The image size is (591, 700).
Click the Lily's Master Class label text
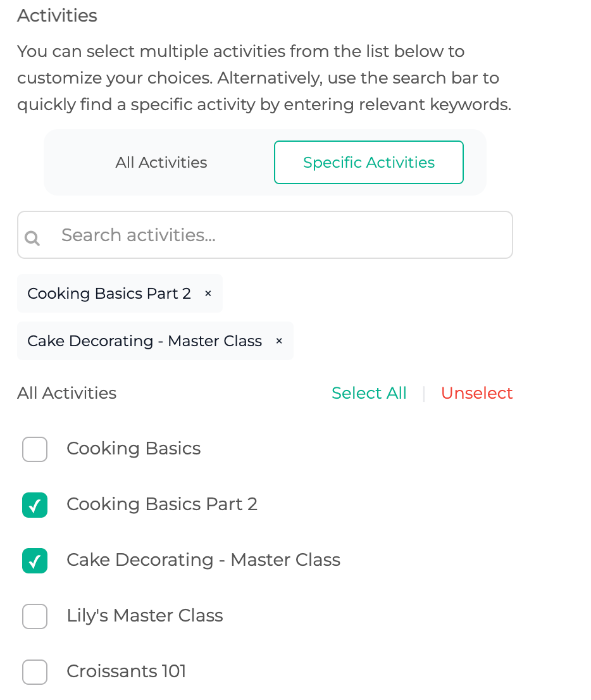(x=145, y=616)
